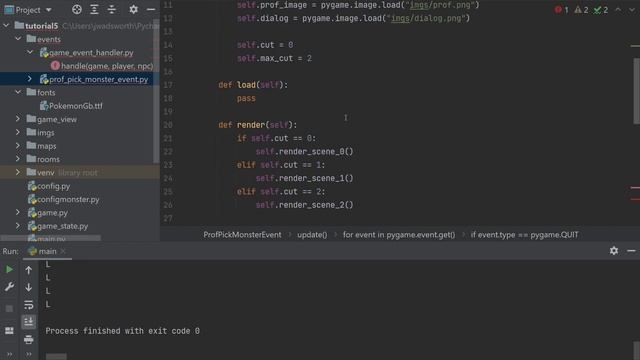Rerun main with green play button
Screen dimensions: 640x360
9,269
